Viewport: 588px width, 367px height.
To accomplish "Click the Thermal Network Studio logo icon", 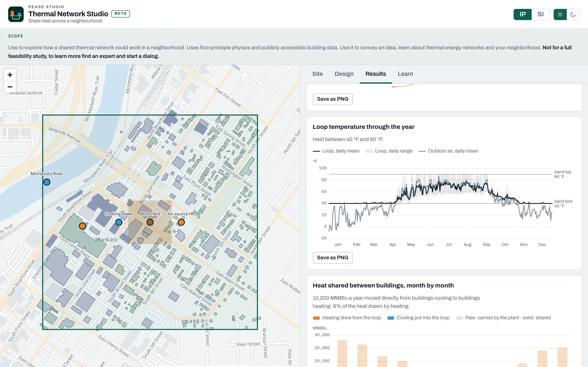I will coord(16,14).
